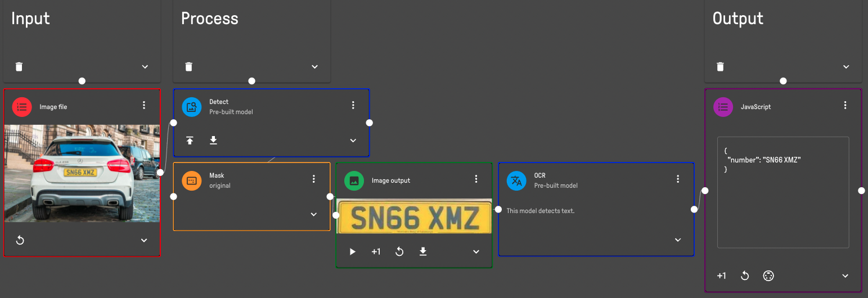Viewport: 868px width, 298px height.
Task: Click the "Output" column title
Action: pos(738,19)
